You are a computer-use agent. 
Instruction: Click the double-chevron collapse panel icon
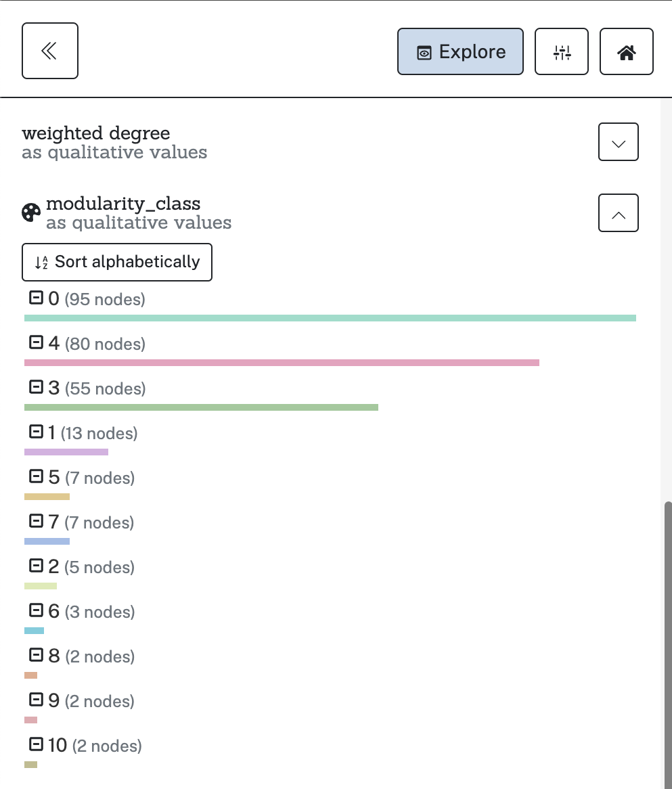click(49, 51)
